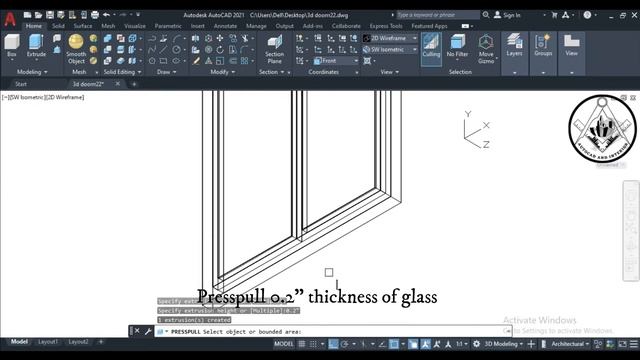Expand the Draw panel
The width and height of the screenshot is (640, 360).
[167, 72]
